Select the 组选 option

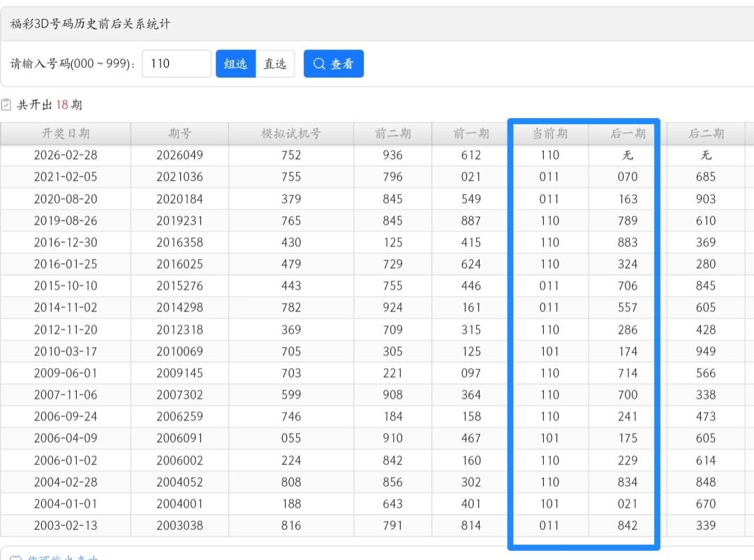pos(235,64)
